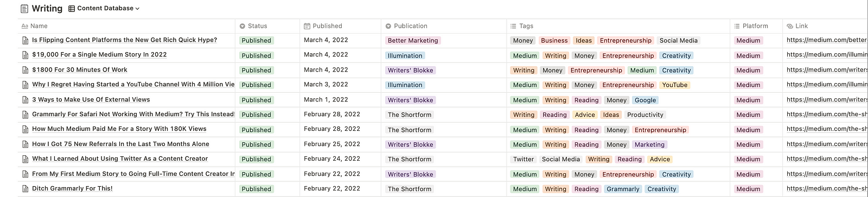The width and height of the screenshot is (868, 197).
Task: Select the Published status of 'Ditch Grammarly For This!'
Action: click(256, 189)
